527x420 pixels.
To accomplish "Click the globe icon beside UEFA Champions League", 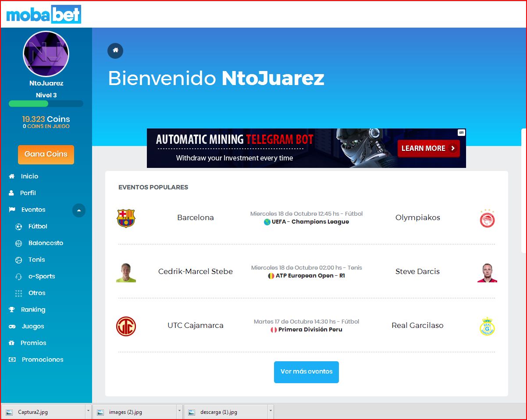I will coord(267,222).
